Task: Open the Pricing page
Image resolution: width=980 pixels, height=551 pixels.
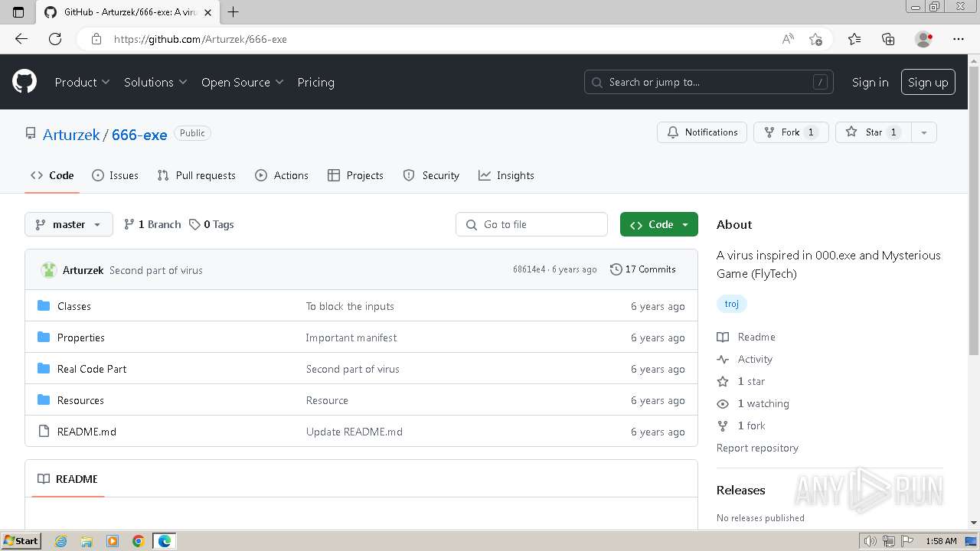Action: tap(315, 82)
